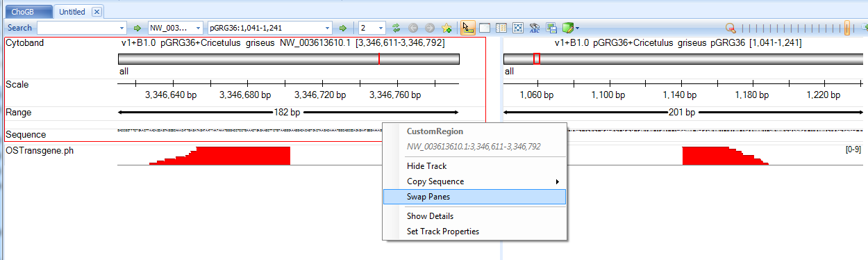Image resolution: width=868 pixels, height=260 pixels.
Task: Toggle the highlighted pointer select tool
Action: click(x=468, y=28)
